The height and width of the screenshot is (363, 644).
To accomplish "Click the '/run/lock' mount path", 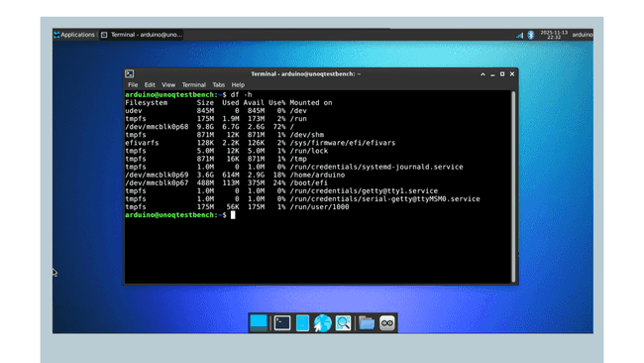I will [x=309, y=151].
